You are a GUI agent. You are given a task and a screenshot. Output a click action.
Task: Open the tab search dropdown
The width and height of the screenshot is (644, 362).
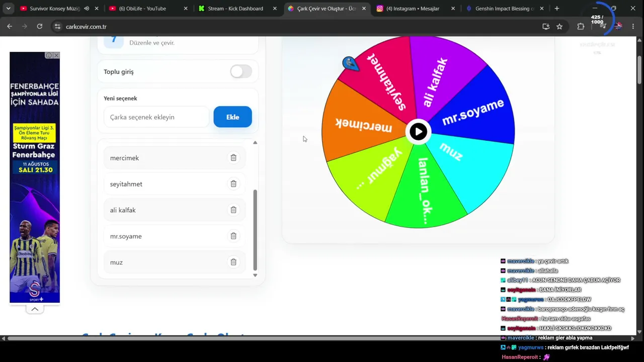[x=9, y=9]
